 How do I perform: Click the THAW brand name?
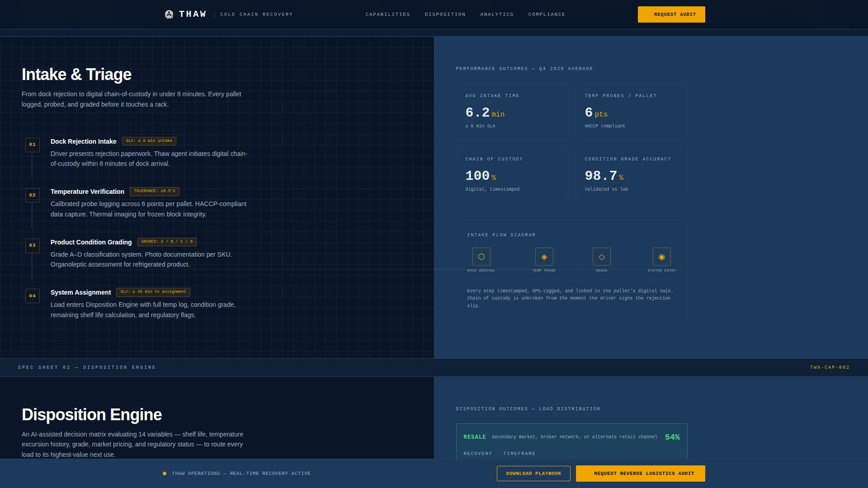coord(193,14)
